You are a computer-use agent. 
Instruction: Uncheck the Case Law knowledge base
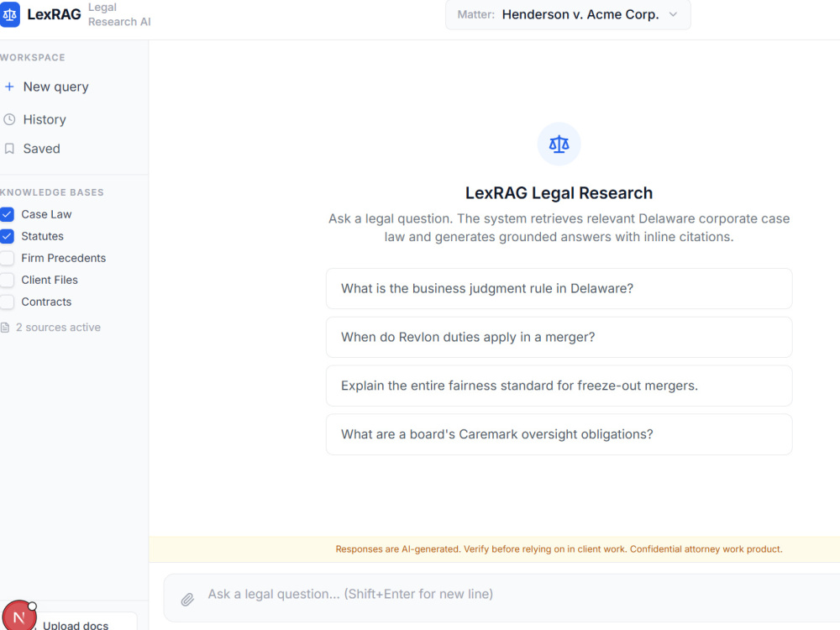point(7,214)
